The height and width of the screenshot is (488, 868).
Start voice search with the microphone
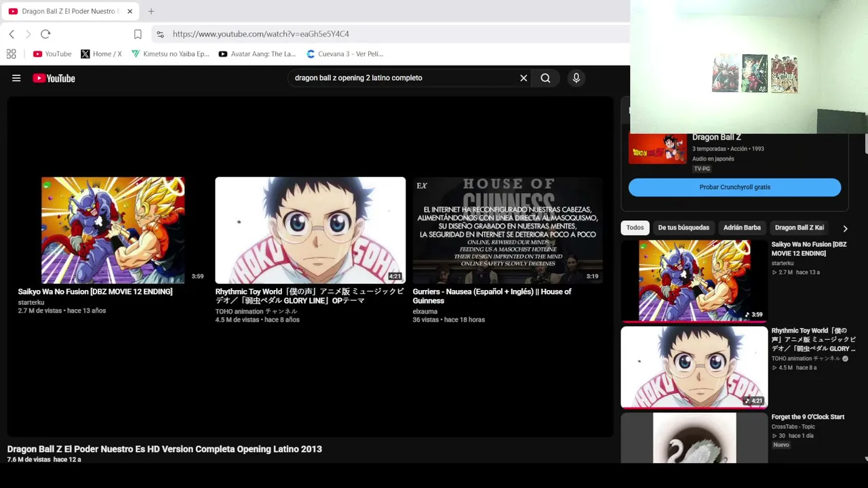(576, 78)
